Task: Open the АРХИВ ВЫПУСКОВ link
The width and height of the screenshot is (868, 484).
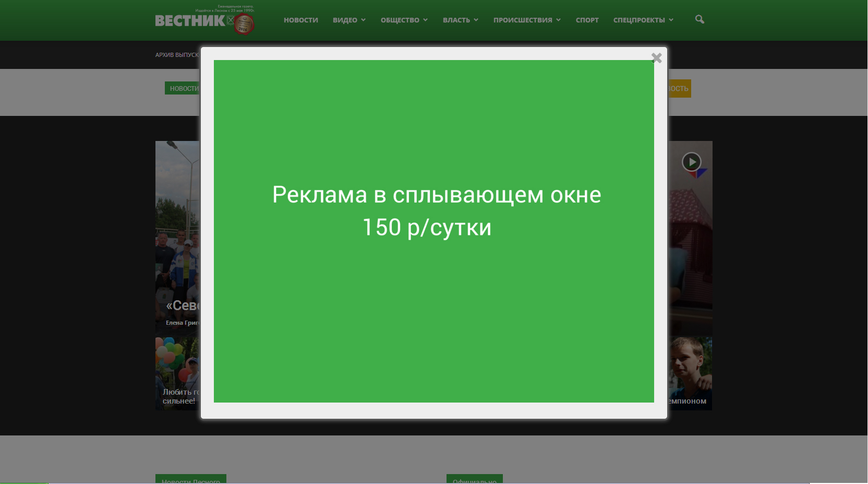Action: (x=177, y=55)
